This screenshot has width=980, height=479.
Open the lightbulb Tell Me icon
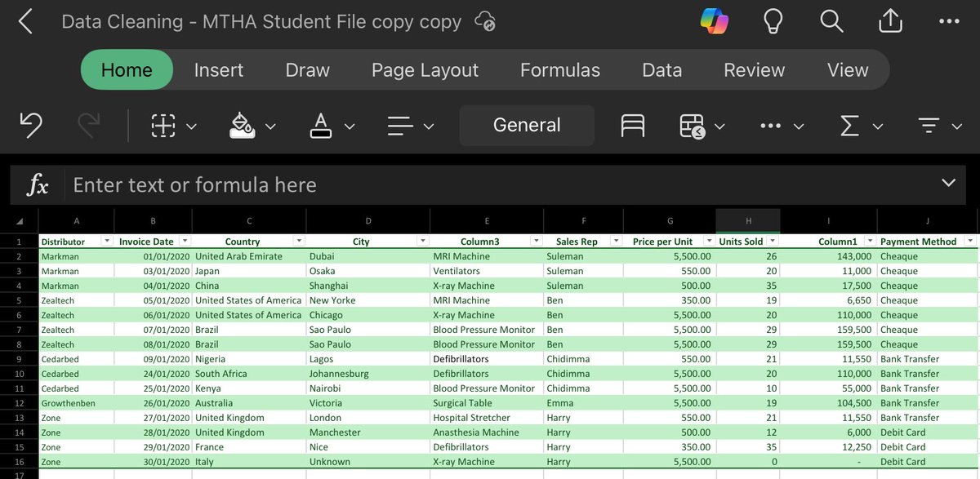(773, 21)
